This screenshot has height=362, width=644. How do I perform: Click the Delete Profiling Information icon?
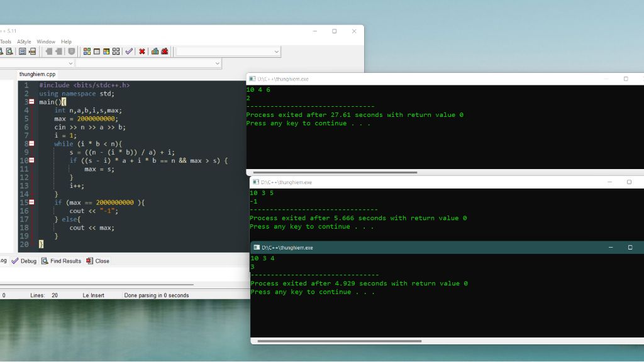pos(165,52)
